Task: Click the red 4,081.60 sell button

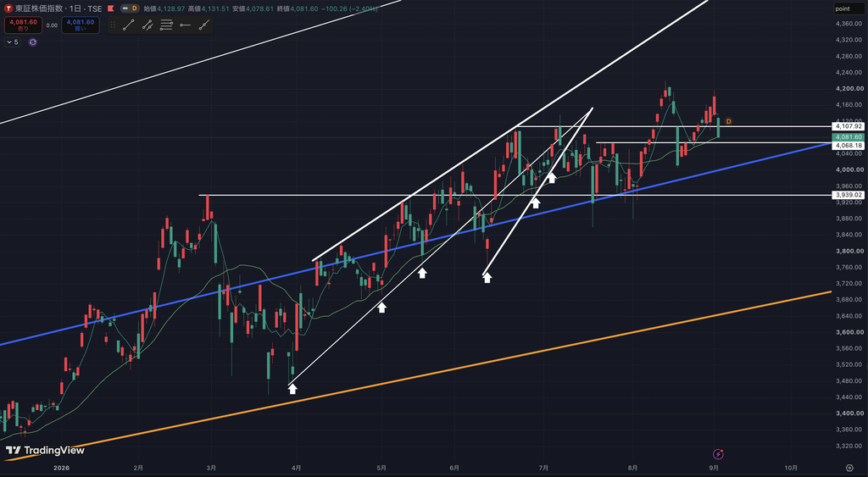Action: click(23, 25)
